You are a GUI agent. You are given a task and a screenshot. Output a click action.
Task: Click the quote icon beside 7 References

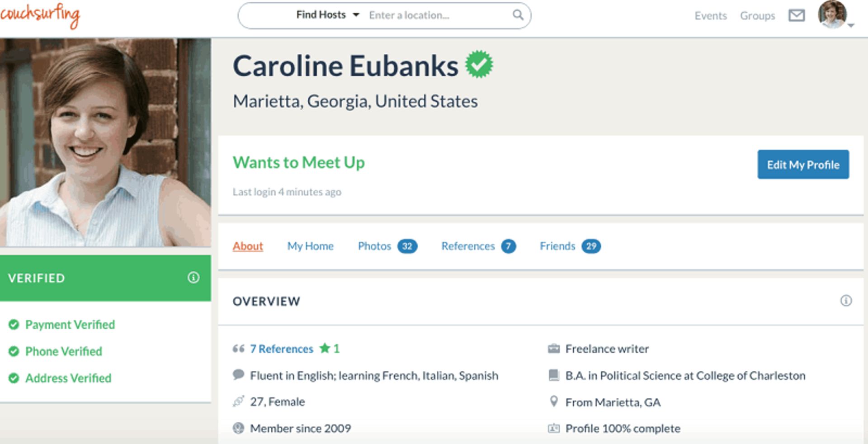(x=238, y=349)
